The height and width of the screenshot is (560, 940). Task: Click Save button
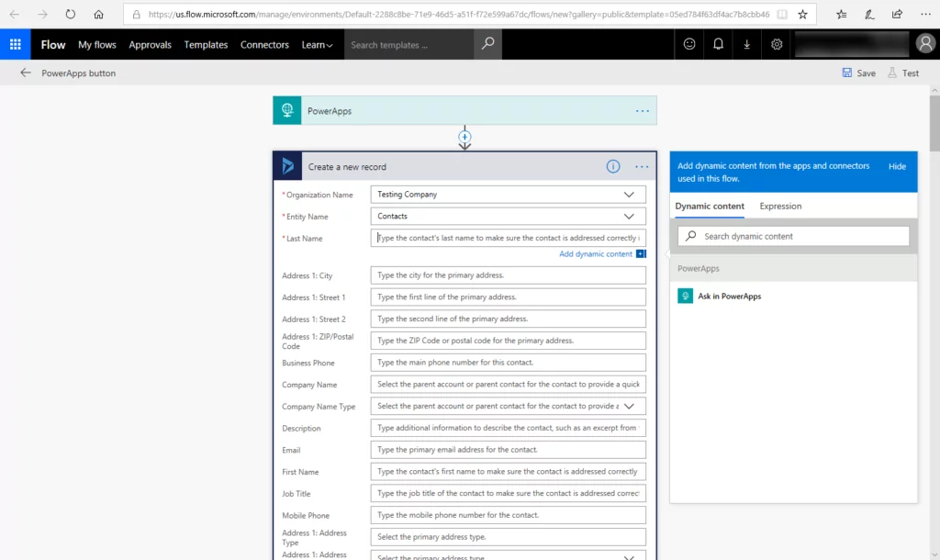(858, 73)
